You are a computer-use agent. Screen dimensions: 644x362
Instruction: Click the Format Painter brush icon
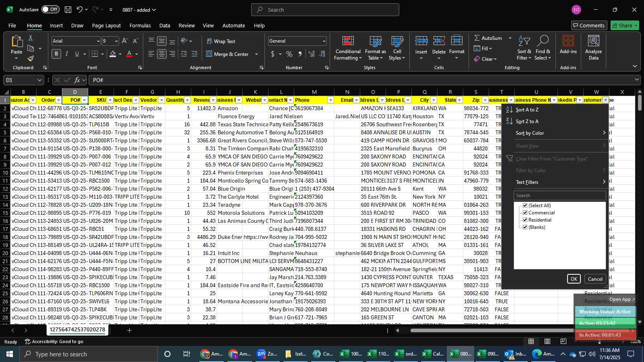click(x=31, y=59)
